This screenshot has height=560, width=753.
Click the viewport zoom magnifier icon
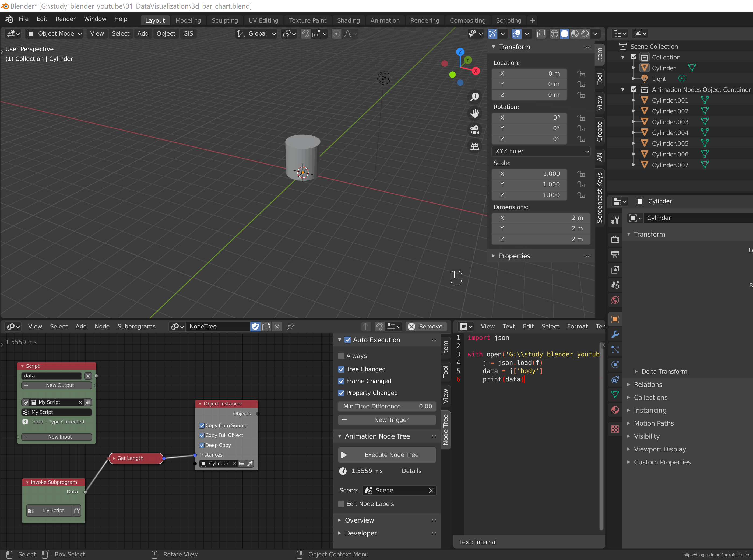[x=474, y=97]
